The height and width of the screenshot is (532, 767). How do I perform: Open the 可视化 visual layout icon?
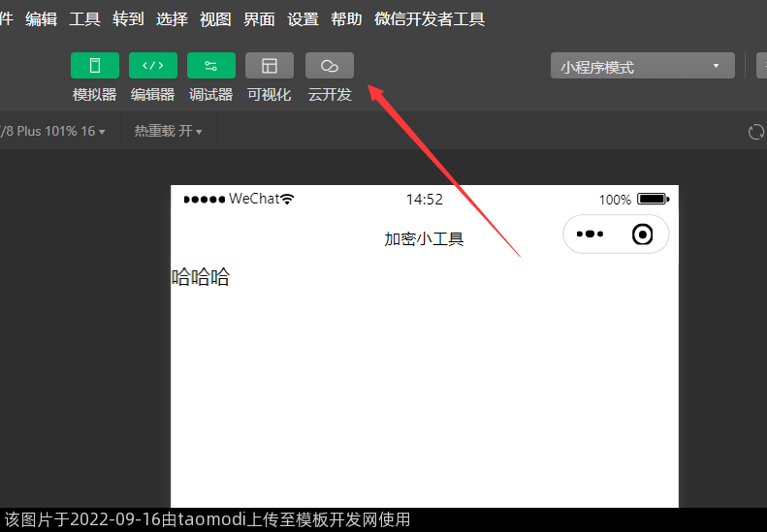(x=270, y=66)
